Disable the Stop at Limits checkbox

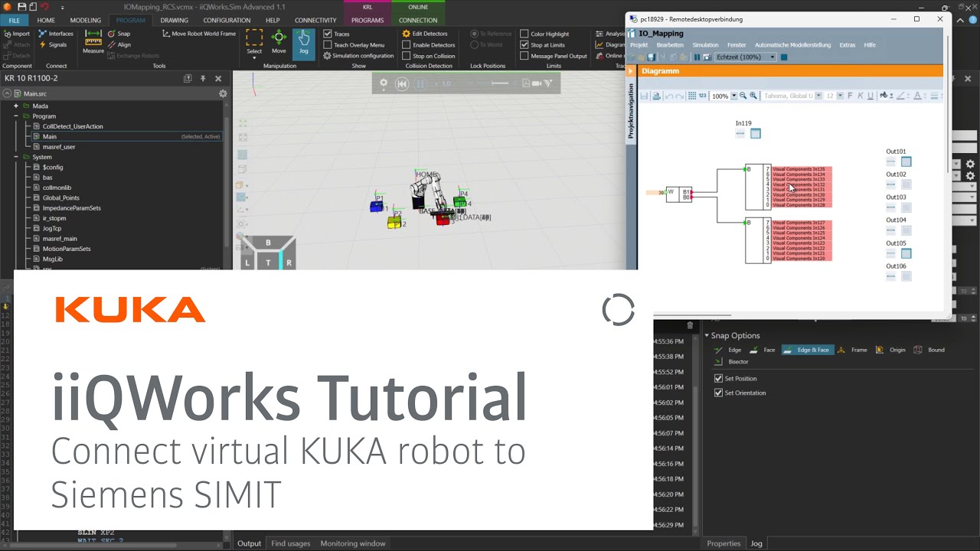pyautogui.click(x=524, y=45)
